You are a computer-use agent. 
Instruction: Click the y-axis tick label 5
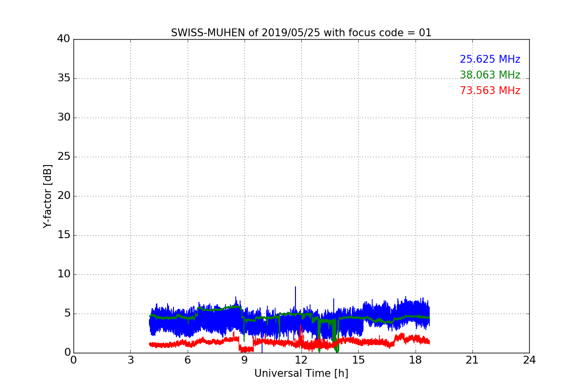(x=67, y=314)
